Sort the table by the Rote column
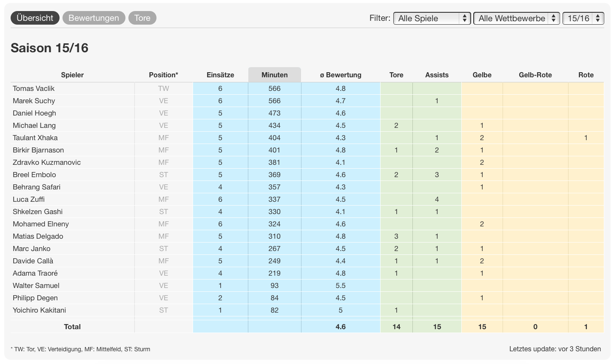The width and height of the screenshot is (614, 364). [x=586, y=75]
